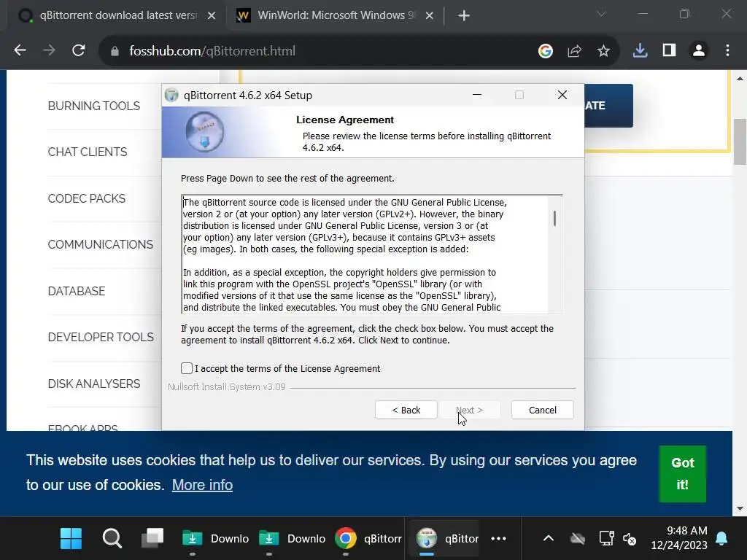Click the disabled Next button

pyautogui.click(x=469, y=410)
